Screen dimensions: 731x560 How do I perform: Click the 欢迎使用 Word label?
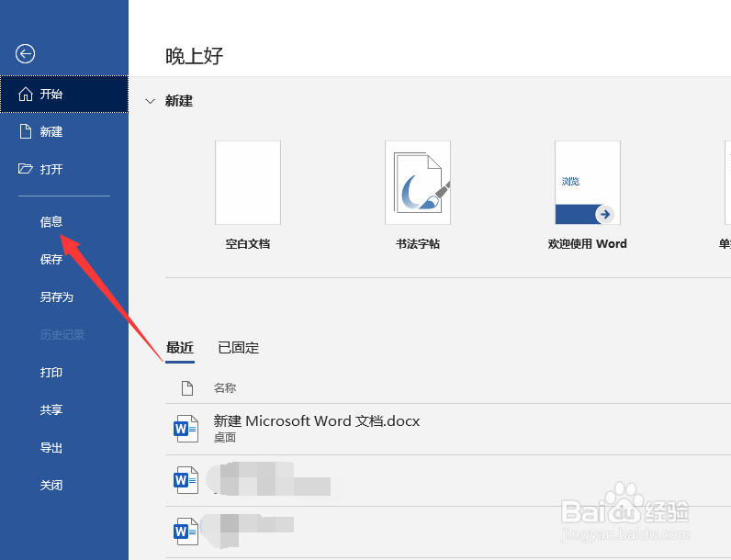pos(588,243)
